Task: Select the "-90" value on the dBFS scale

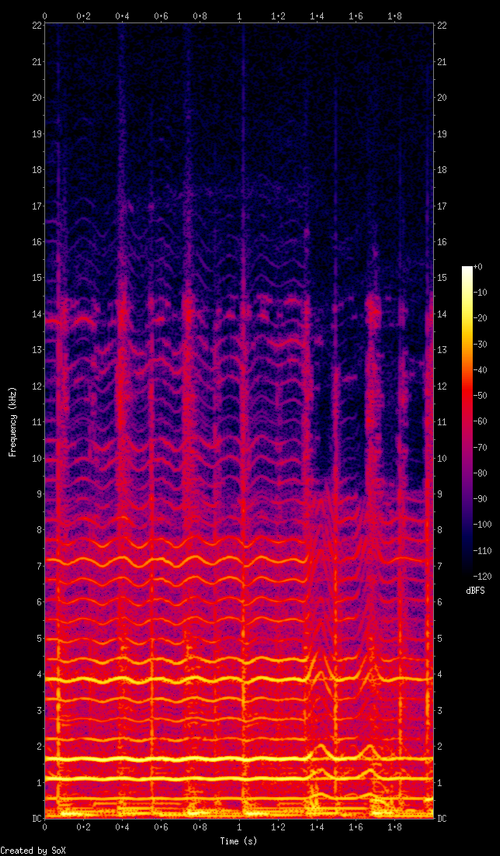Action: pyautogui.click(x=480, y=499)
